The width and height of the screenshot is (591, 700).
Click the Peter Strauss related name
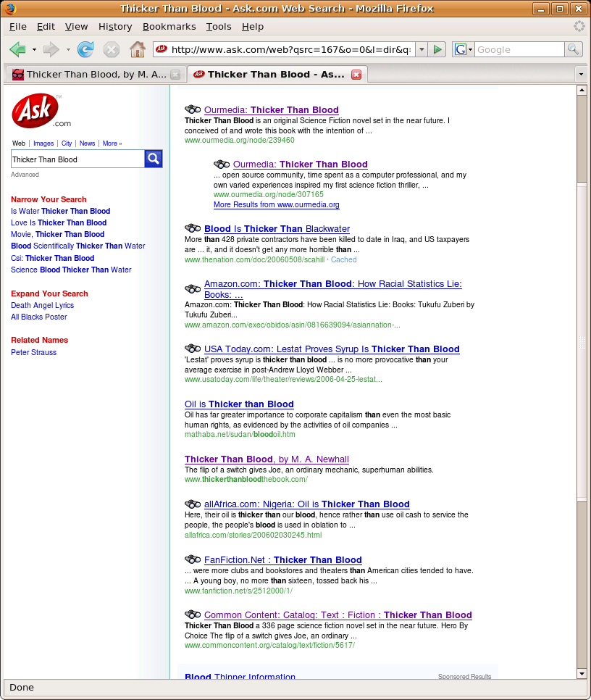point(34,352)
